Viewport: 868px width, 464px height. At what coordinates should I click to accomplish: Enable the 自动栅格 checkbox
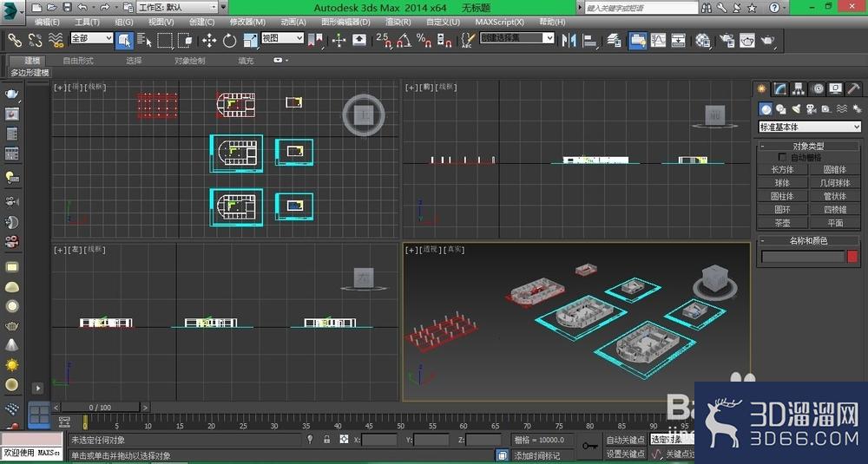[782, 157]
